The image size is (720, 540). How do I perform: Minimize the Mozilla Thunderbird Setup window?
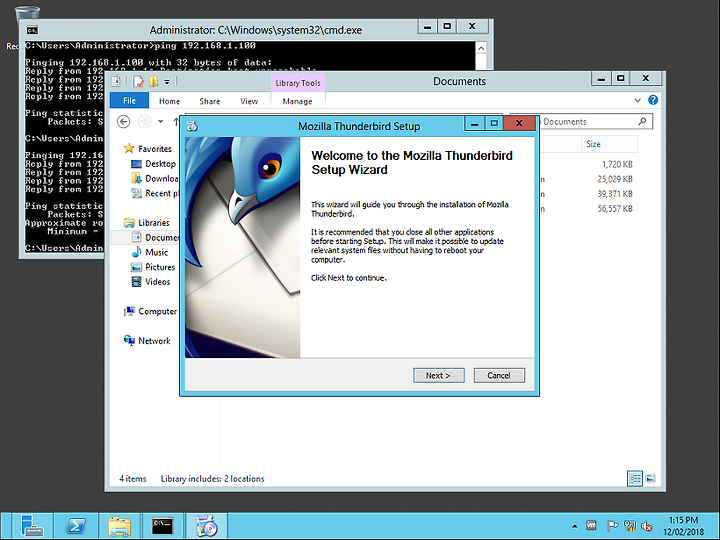(475, 123)
